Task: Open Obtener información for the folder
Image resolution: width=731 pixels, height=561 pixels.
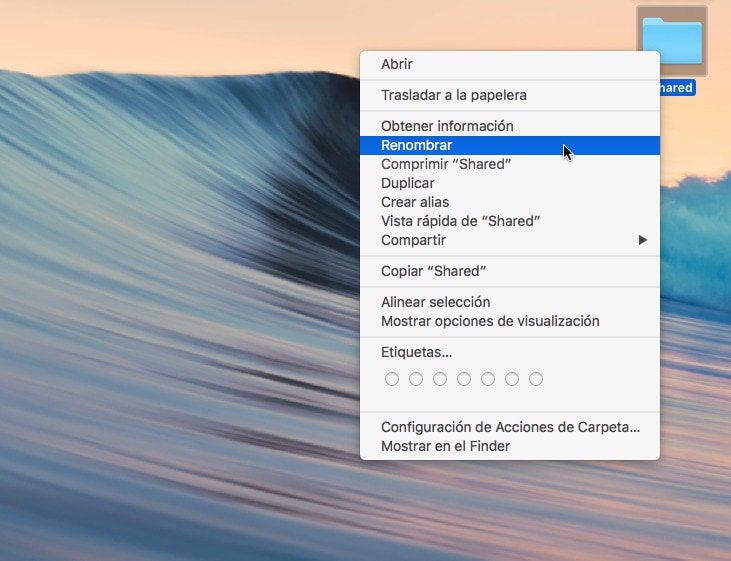Action: (510, 126)
